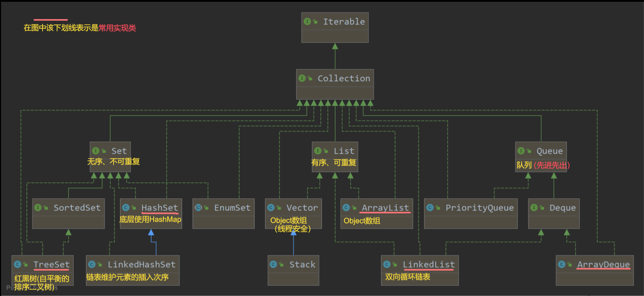The image size is (644, 296).
Task: Select the underlined LinkedList label
Action: tap(428, 265)
